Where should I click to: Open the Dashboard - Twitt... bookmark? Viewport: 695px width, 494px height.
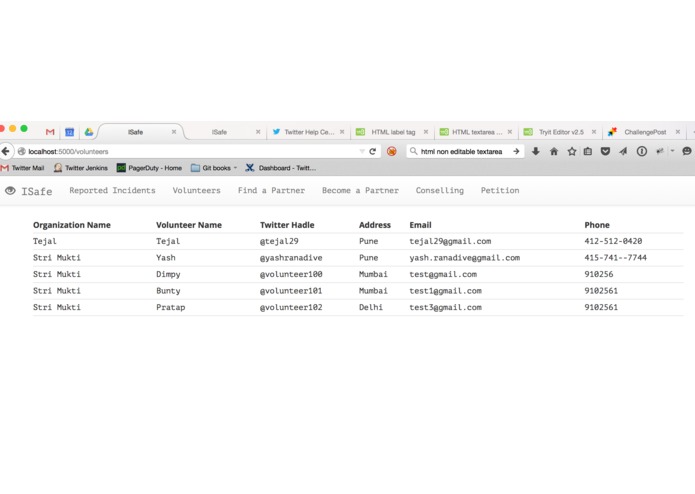(x=281, y=168)
